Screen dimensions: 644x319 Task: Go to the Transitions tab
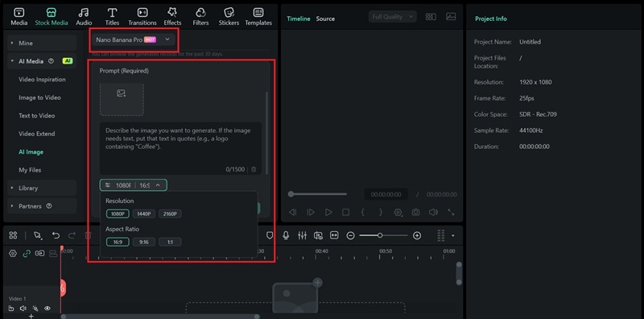(x=142, y=17)
